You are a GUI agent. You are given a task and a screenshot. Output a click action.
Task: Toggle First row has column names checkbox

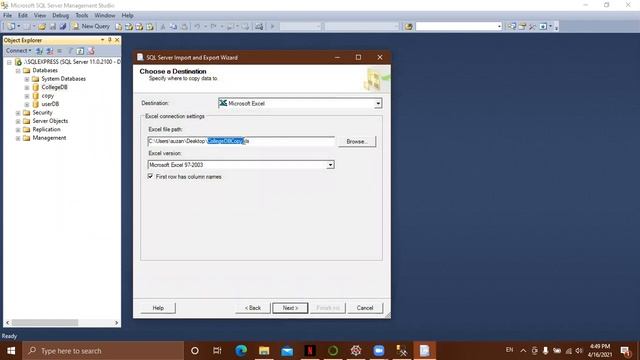pos(151,176)
